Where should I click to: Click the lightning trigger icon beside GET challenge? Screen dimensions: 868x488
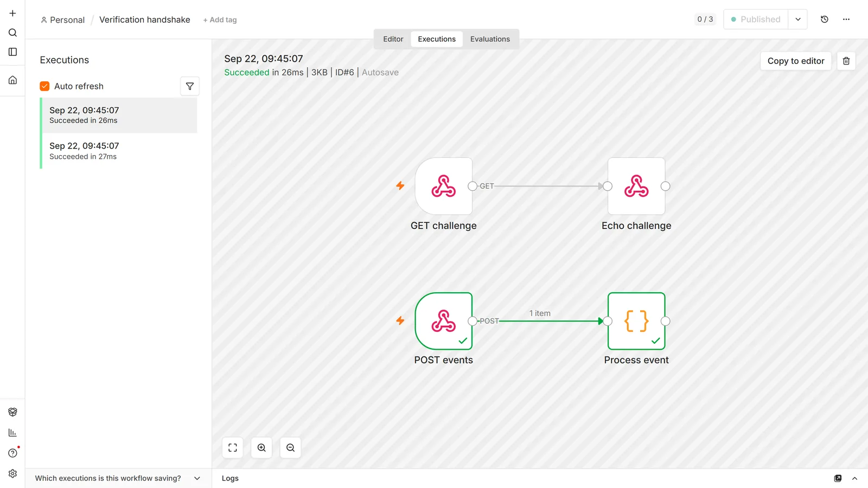coord(400,185)
